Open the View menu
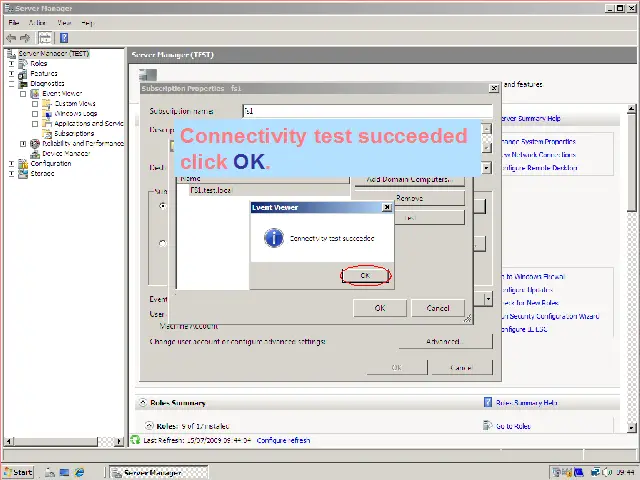640x480 pixels. [64, 22]
